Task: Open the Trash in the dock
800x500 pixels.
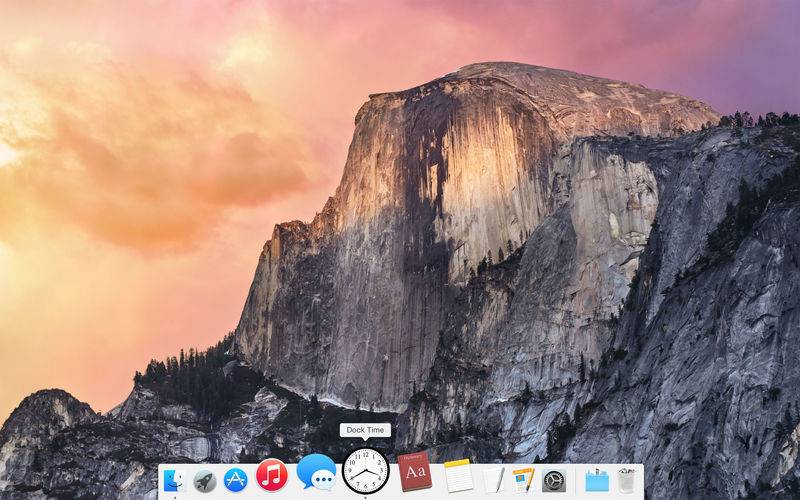Action: click(x=627, y=480)
